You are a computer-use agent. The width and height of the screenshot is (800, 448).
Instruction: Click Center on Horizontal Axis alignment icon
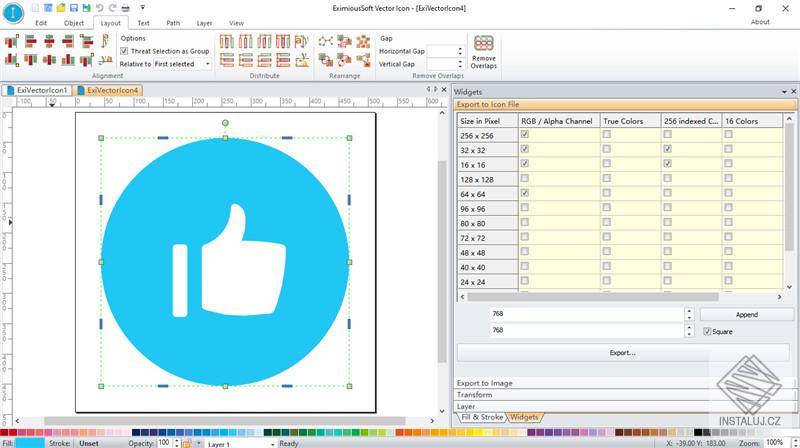[49, 60]
